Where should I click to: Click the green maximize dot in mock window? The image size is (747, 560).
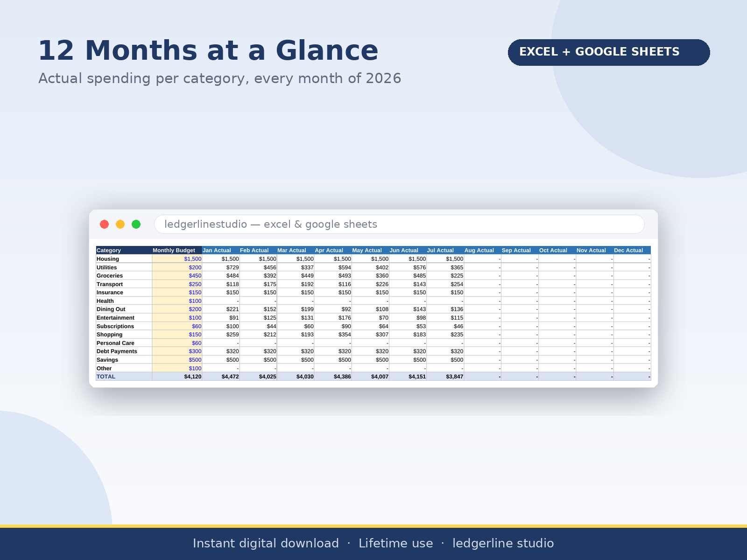(x=136, y=224)
